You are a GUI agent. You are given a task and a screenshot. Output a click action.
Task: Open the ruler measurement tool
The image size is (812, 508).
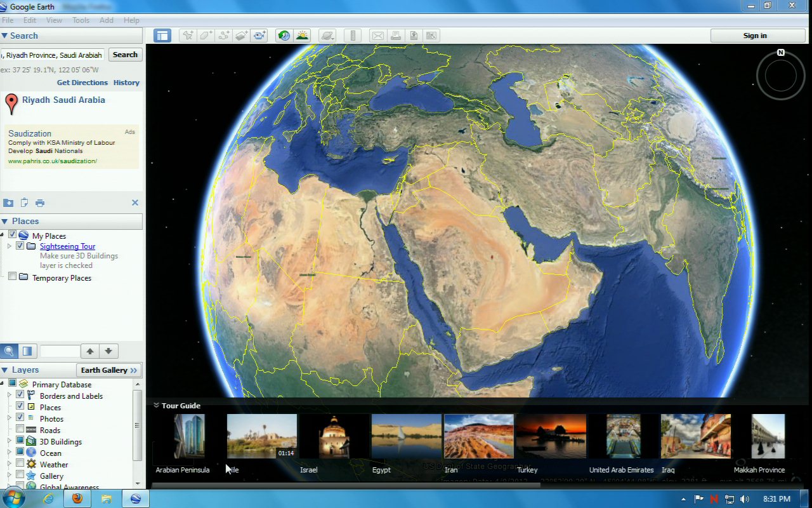[354, 36]
